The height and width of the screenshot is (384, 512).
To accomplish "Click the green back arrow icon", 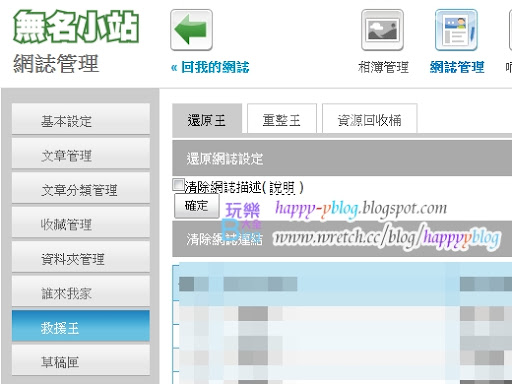I will (x=191, y=30).
